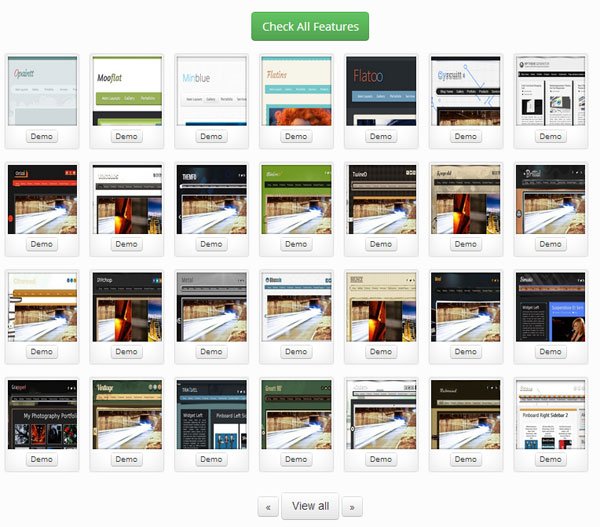
Task: Select the dark theme with copper border thumbnail
Action: click(551, 199)
